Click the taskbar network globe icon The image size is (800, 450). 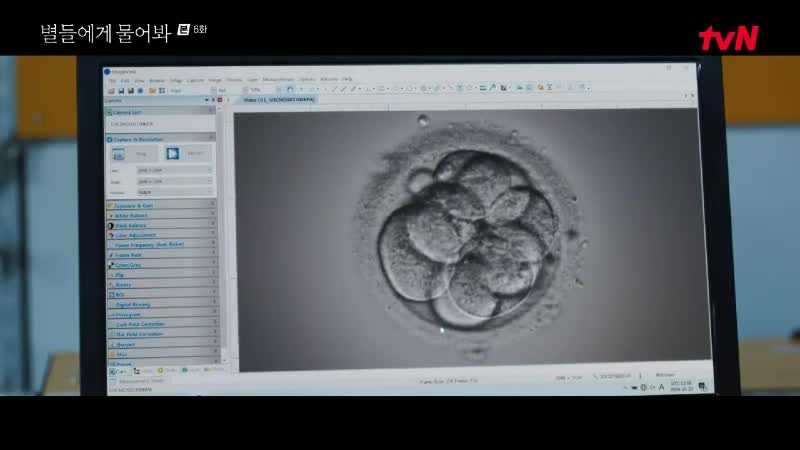(643, 388)
